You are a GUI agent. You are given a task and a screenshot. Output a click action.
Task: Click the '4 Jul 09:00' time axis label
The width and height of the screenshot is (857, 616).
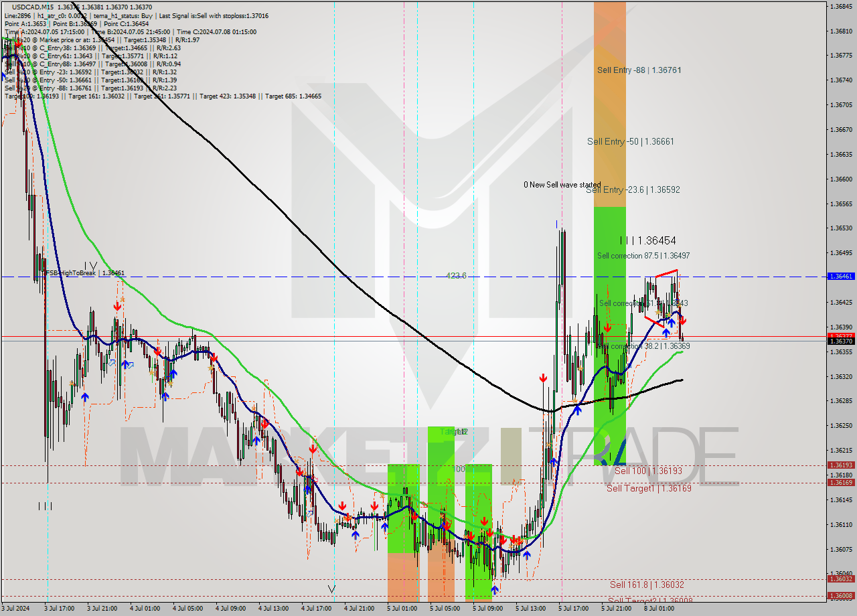[230, 609]
